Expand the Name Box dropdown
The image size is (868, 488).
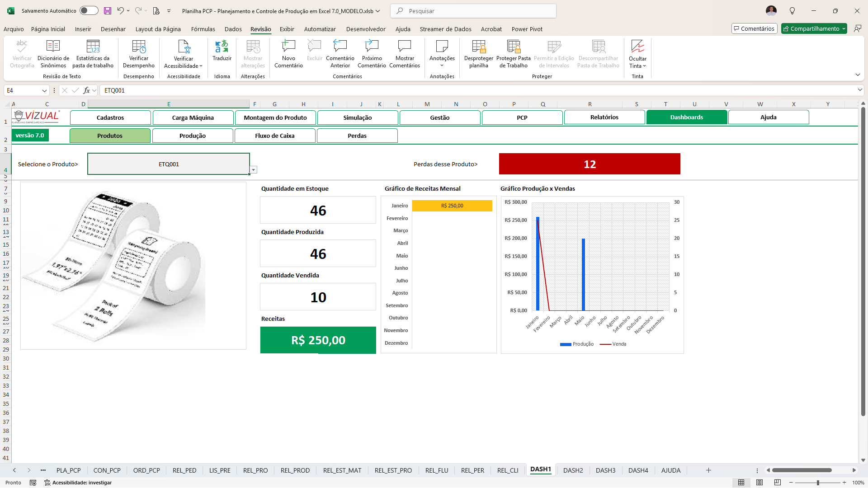44,90
